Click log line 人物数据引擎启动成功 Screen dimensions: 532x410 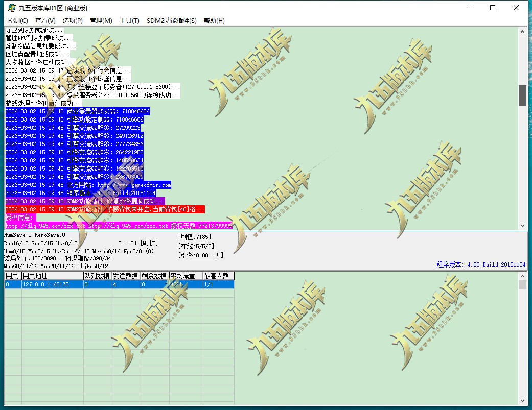click(40, 62)
